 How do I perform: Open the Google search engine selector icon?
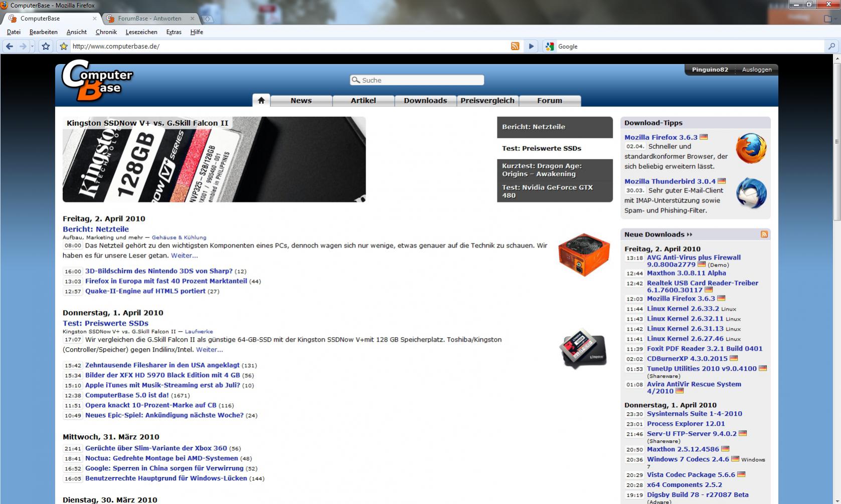pyautogui.click(x=550, y=46)
